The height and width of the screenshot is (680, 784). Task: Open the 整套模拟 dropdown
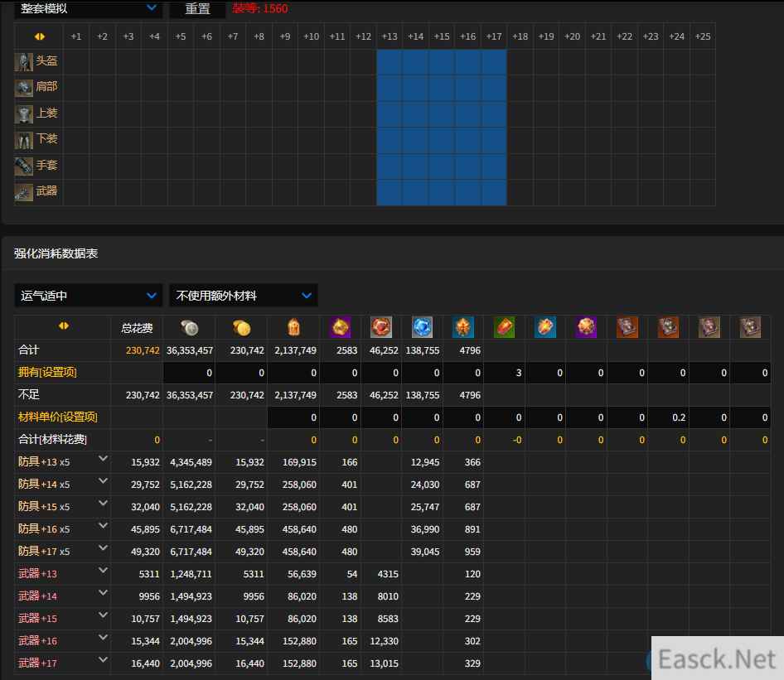[x=89, y=8]
